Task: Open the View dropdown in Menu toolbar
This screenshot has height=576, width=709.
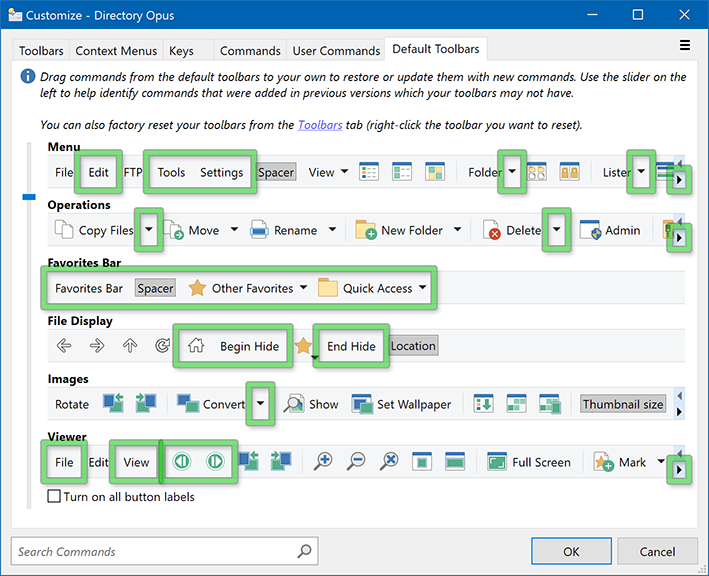Action: [x=345, y=171]
